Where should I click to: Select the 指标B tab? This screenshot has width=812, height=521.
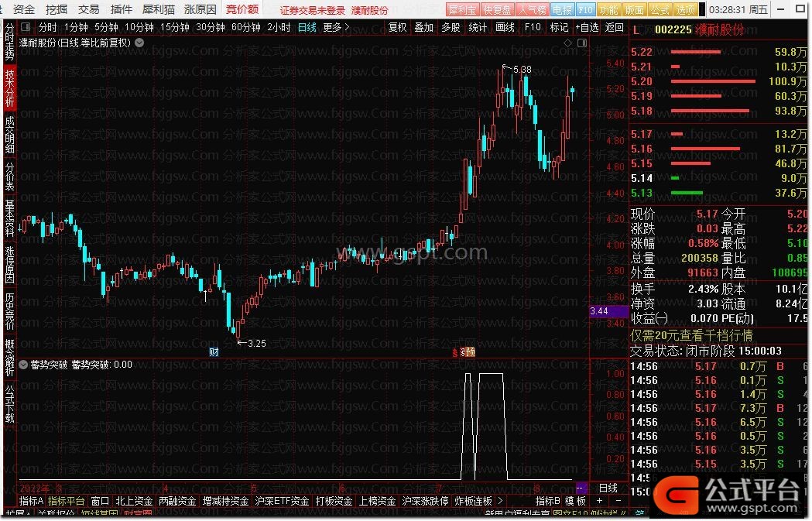[x=547, y=501]
